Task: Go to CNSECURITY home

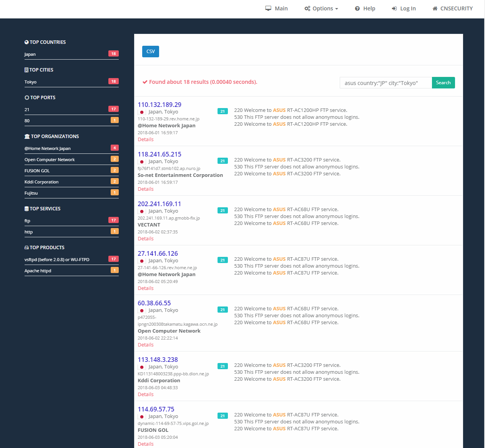Action: (x=452, y=8)
